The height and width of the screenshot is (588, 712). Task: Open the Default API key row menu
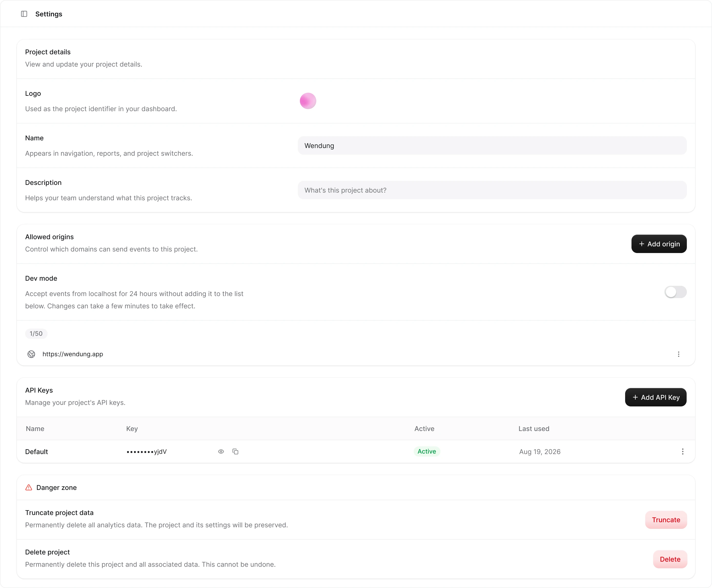[x=683, y=451]
